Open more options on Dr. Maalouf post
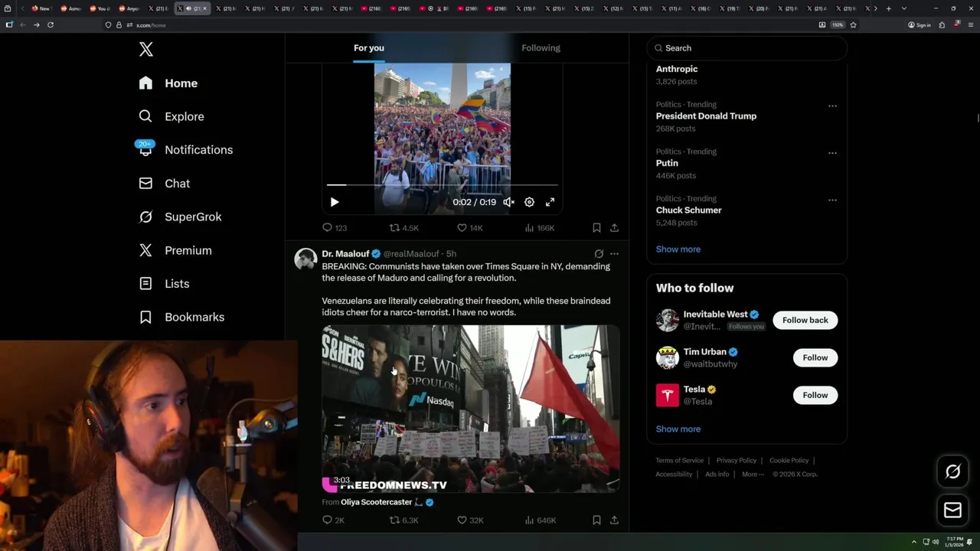The image size is (980, 551). [614, 254]
